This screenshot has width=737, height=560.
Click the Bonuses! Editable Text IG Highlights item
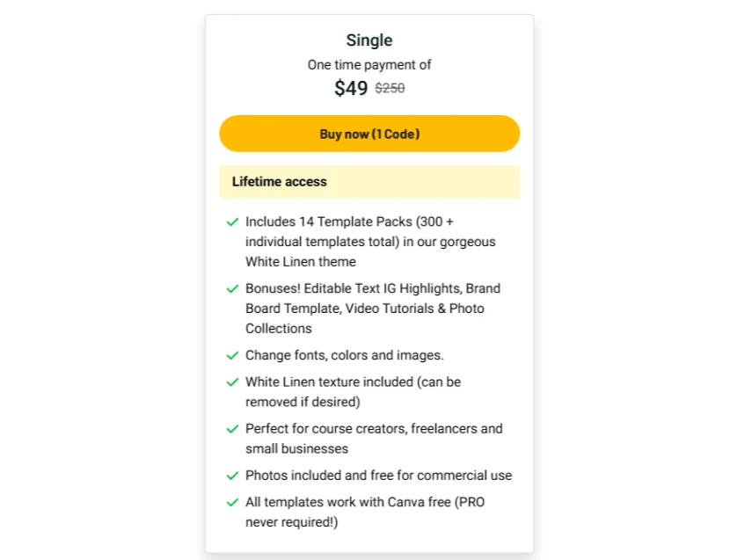point(373,309)
